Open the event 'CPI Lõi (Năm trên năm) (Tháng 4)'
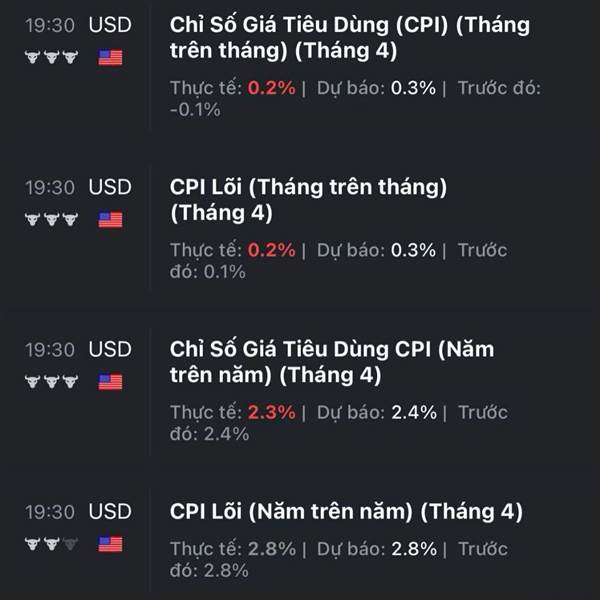The image size is (600, 600). click(x=346, y=512)
